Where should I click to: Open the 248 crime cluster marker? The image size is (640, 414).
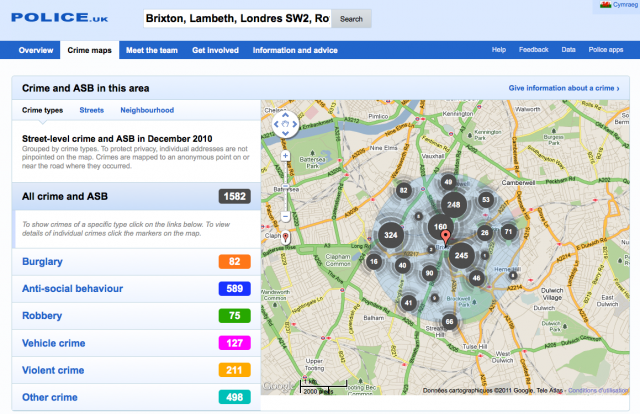point(454,205)
